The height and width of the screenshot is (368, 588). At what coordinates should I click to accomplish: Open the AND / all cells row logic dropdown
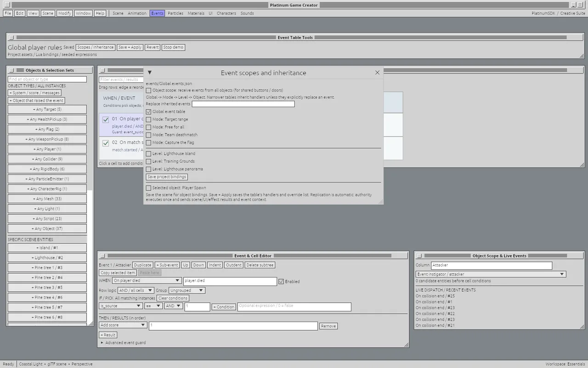coord(137,291)
